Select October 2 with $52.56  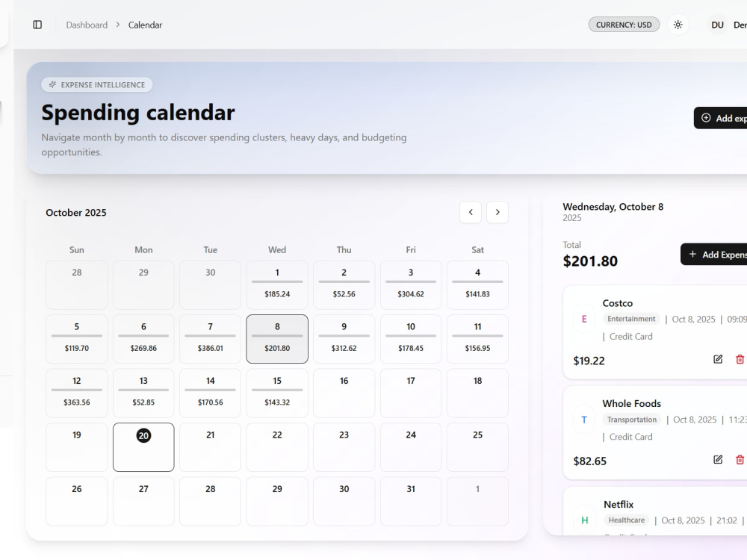point(344,284)
